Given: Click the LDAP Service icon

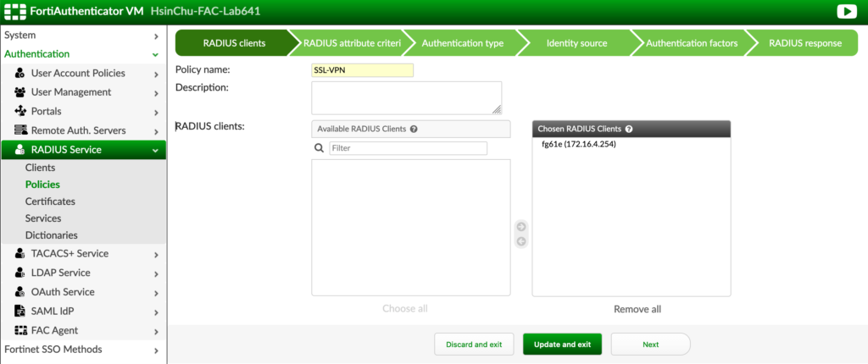Looking at the screenshot, I should [x=20, y=273].
